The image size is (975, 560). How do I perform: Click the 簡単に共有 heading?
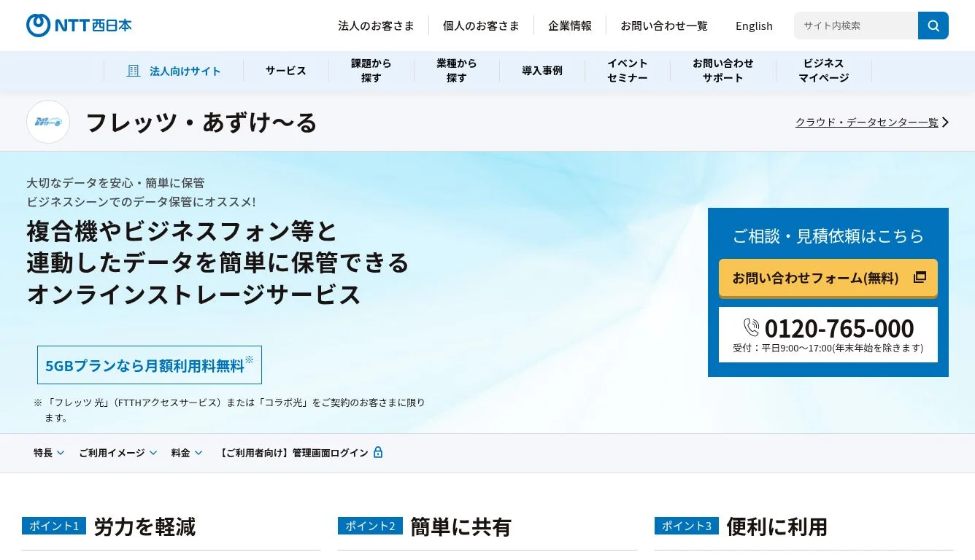click(x=460, y=526)
